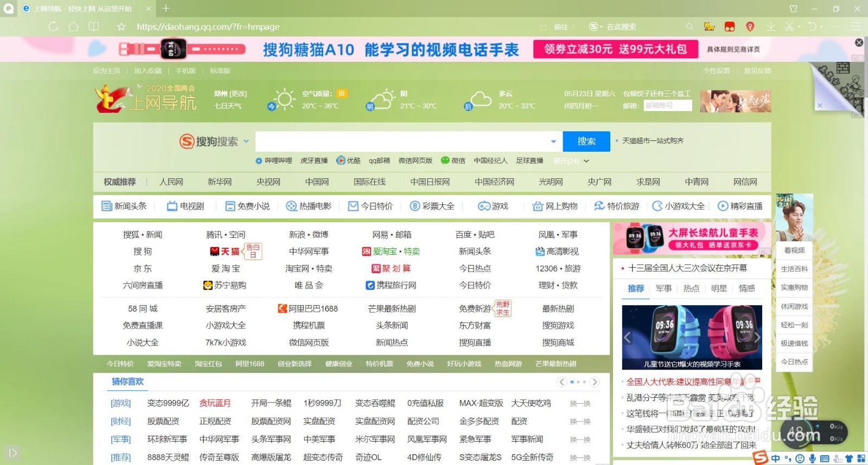Click news carousel next arrow

pyautogui.click(x=757, y=337)
